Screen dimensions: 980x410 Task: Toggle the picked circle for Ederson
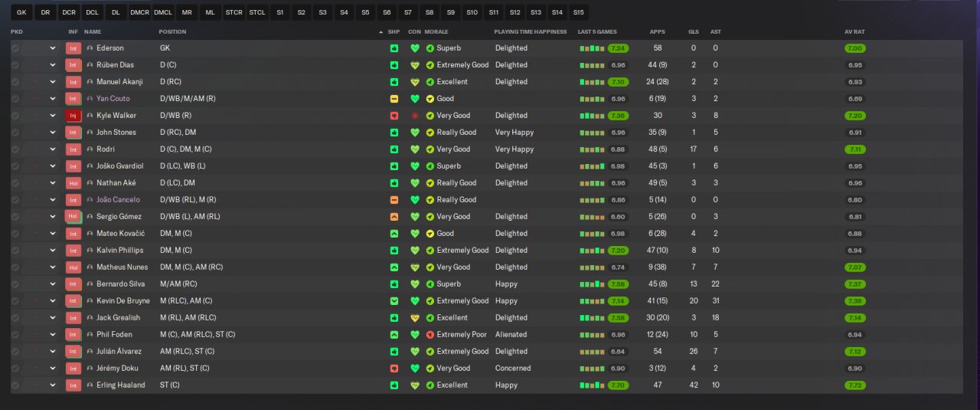pos(15,48)
